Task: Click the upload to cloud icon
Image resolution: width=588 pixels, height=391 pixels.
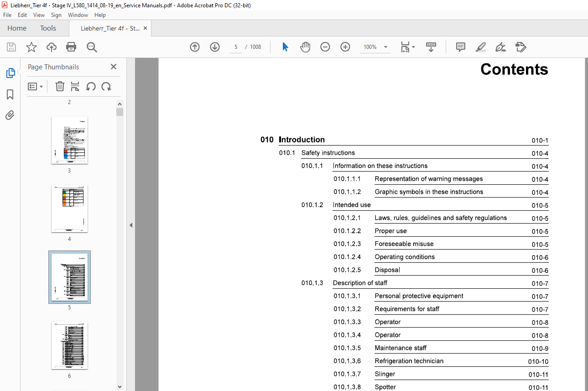Action: [x=52, y=47]
